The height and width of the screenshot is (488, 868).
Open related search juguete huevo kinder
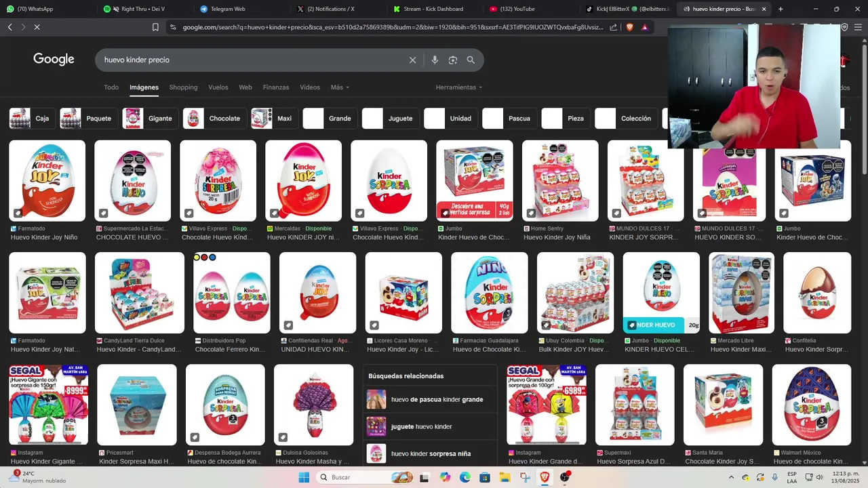pyautogui.click(x=430, y=426)
